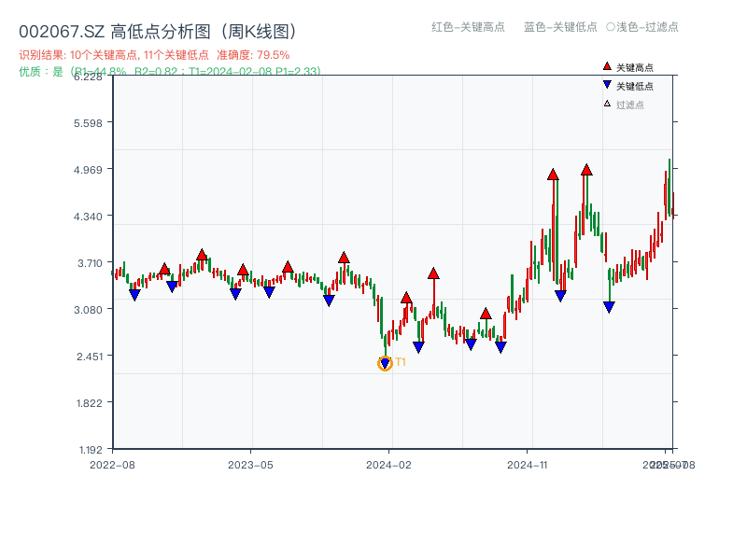Image resolution: width=747 pixels, height=560 pixels.
Task: Click blue triangle icon in 关键低点 legend
Action: [x=607, y=86]
